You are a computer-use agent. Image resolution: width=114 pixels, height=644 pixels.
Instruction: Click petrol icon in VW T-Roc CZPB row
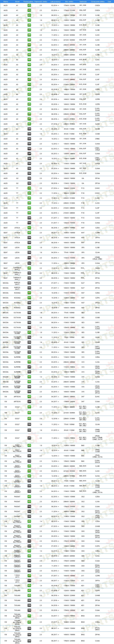pyautogui.click(x=29, y=576)
